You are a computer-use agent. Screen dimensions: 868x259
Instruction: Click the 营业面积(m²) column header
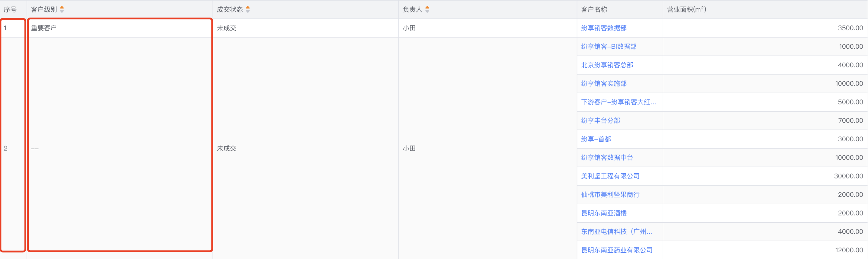765,9
